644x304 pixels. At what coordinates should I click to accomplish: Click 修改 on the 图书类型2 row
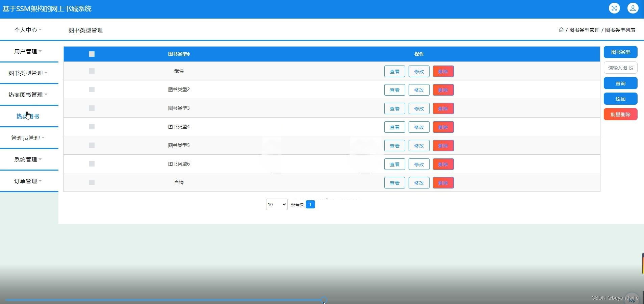(x=419, y=90)
